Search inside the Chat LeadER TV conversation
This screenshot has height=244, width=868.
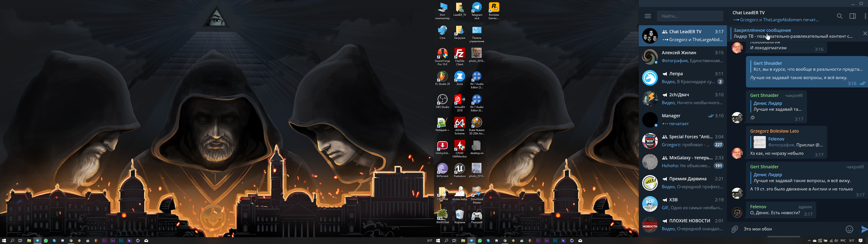(840, 16)
